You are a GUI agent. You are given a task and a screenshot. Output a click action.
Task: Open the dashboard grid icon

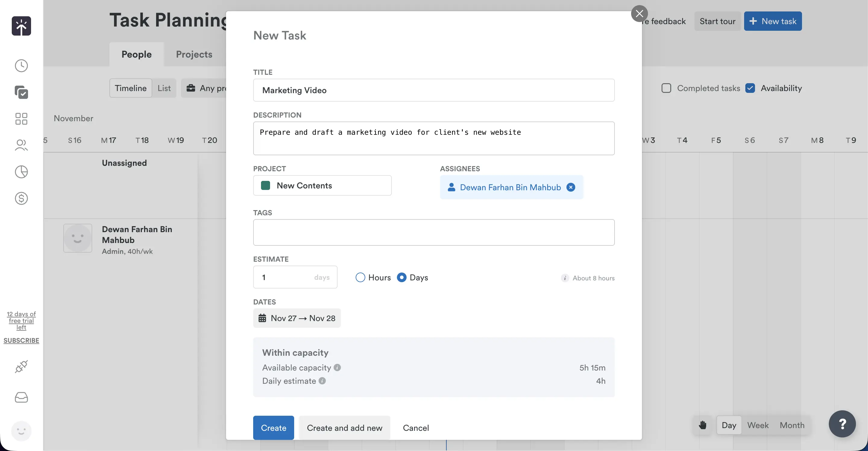(x=21, y=119)
